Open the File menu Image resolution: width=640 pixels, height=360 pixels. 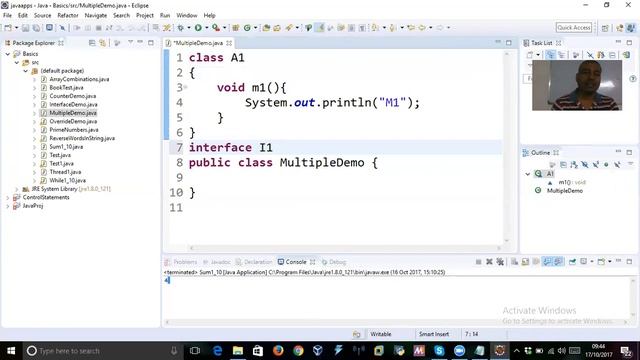7,16
